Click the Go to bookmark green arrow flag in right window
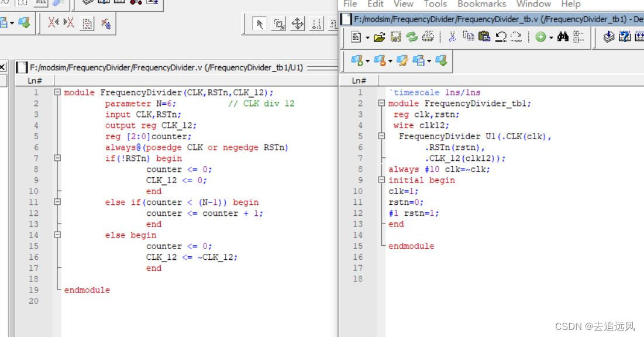This screenshot has height=337, width=644. coord(441,61)
